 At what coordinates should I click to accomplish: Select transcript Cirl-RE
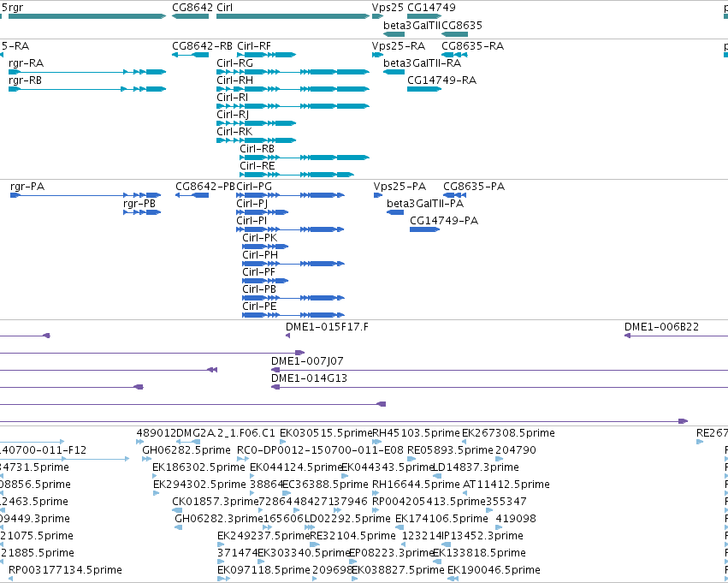[297, 175]
